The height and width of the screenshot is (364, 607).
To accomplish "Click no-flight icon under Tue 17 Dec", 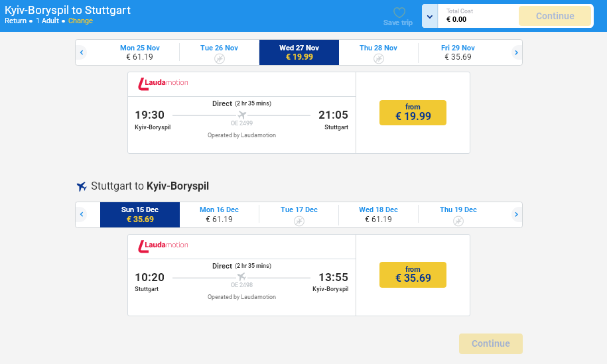I will click(299, 221).
